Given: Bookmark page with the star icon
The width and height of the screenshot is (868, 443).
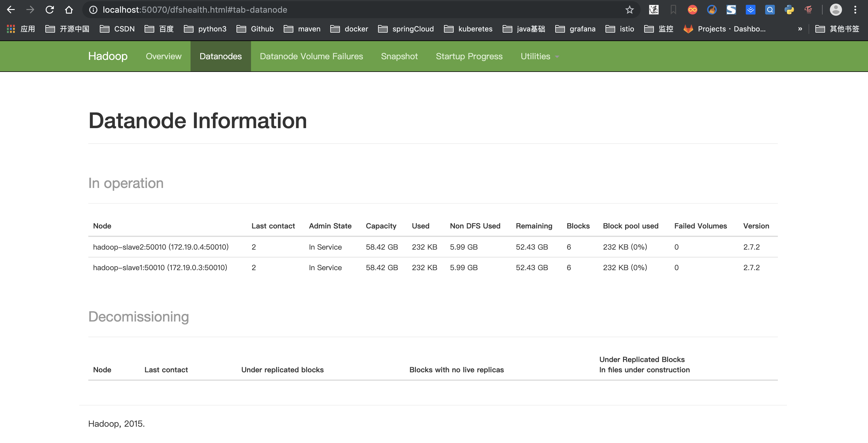Looking at the screenshot, I should tap(629, 10).
